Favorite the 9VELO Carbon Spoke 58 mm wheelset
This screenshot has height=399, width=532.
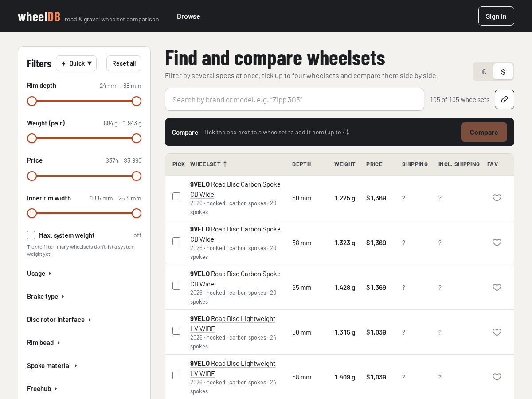497,243
